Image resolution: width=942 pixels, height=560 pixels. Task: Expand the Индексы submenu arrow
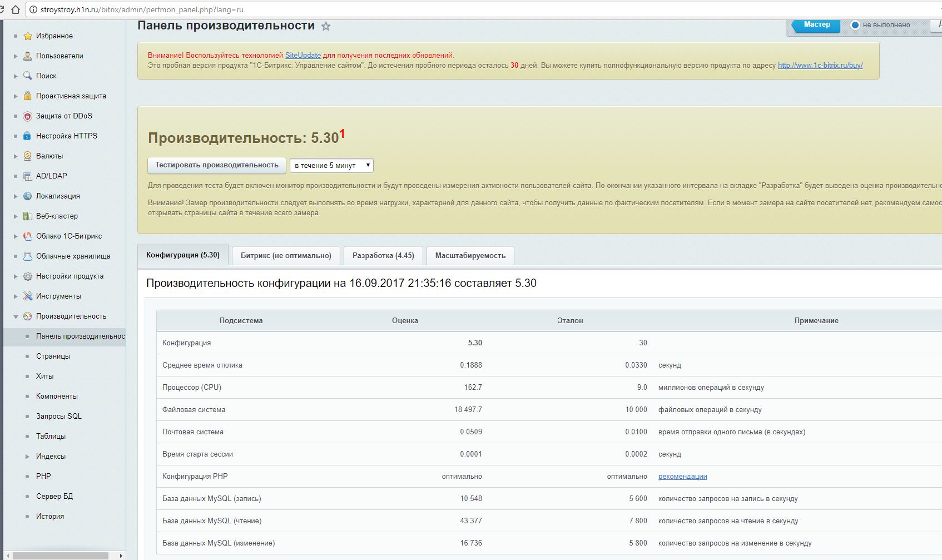point(27,457)
